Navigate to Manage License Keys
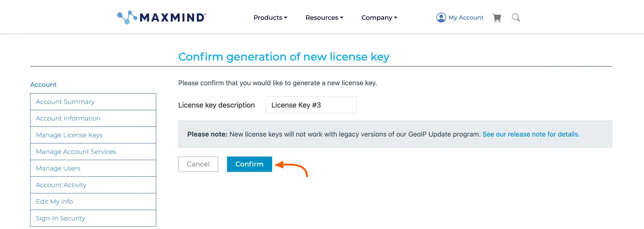The height and width of the screenshot is (229, 644). coord(69,135)
